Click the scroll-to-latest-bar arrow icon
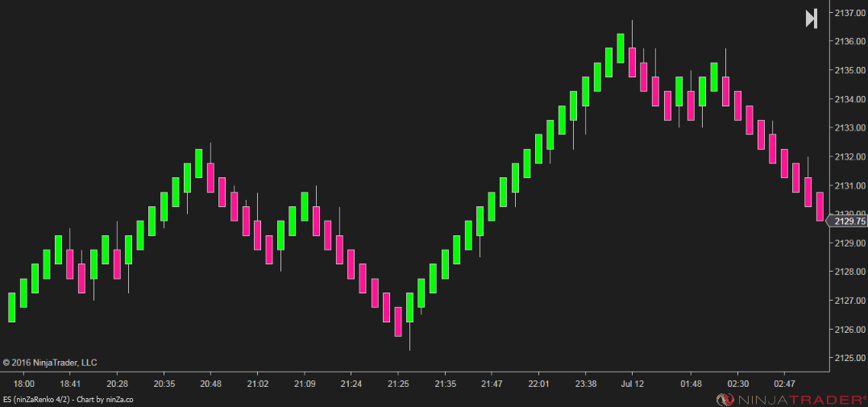 [812, 19]
